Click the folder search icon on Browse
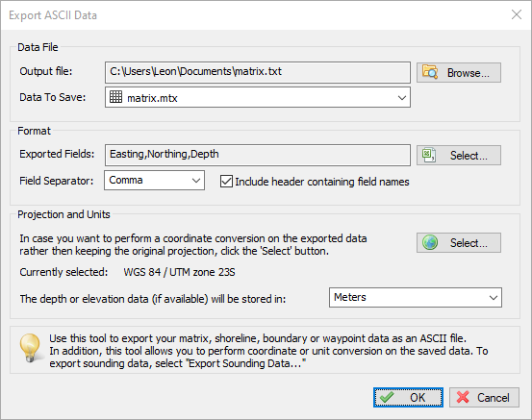This screenshot has height=420, width=532. click(x=430, y=72)
